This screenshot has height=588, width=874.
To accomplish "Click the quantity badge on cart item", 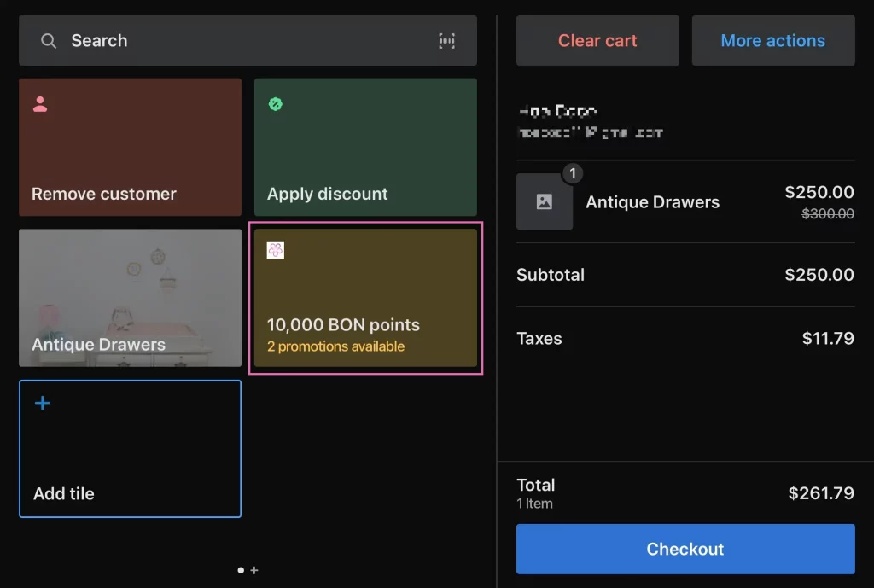I will click(573, 173).
